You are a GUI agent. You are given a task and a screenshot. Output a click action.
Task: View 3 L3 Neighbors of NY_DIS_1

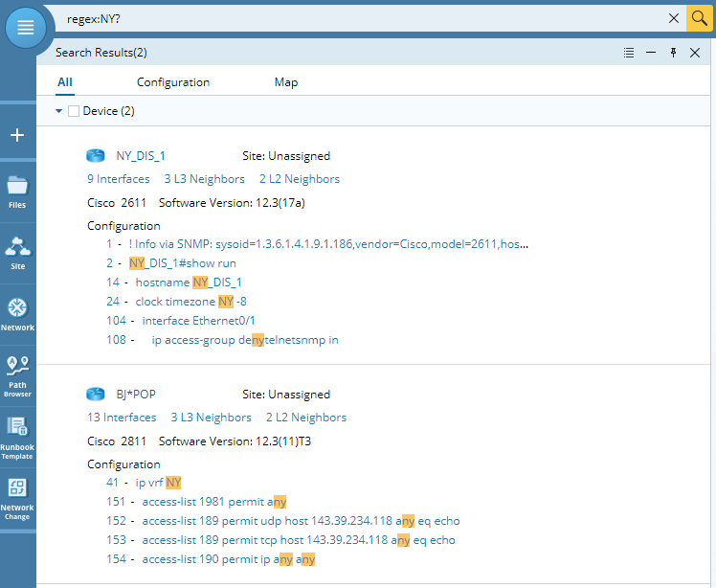tap(204, 179)
